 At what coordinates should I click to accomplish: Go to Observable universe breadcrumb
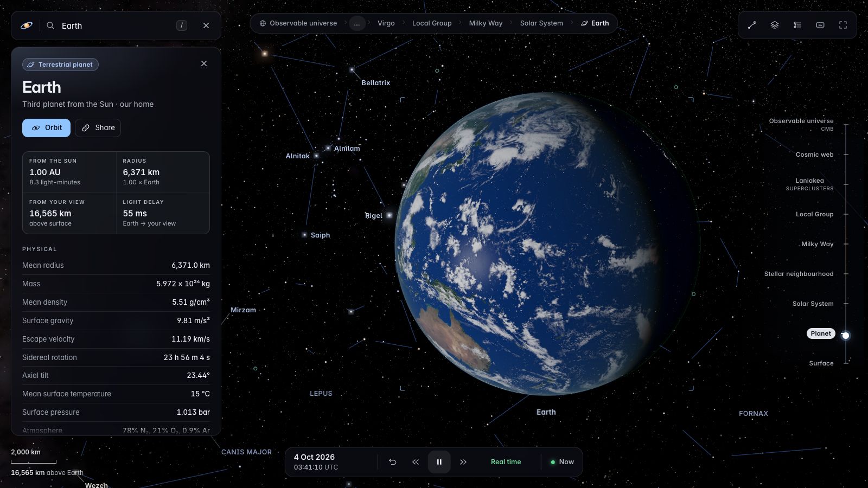tap(298, 23)
